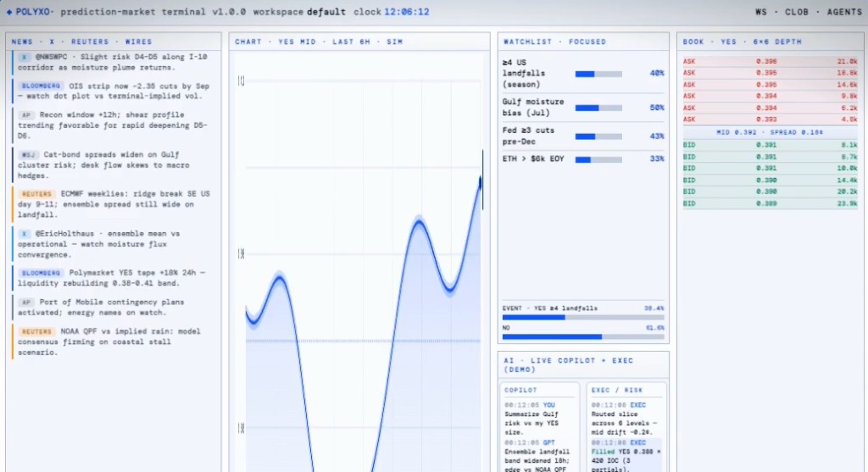Click the MID 0.392 · SPREAD line
This screenshot has width=868, height=472.
click(770, 132)
